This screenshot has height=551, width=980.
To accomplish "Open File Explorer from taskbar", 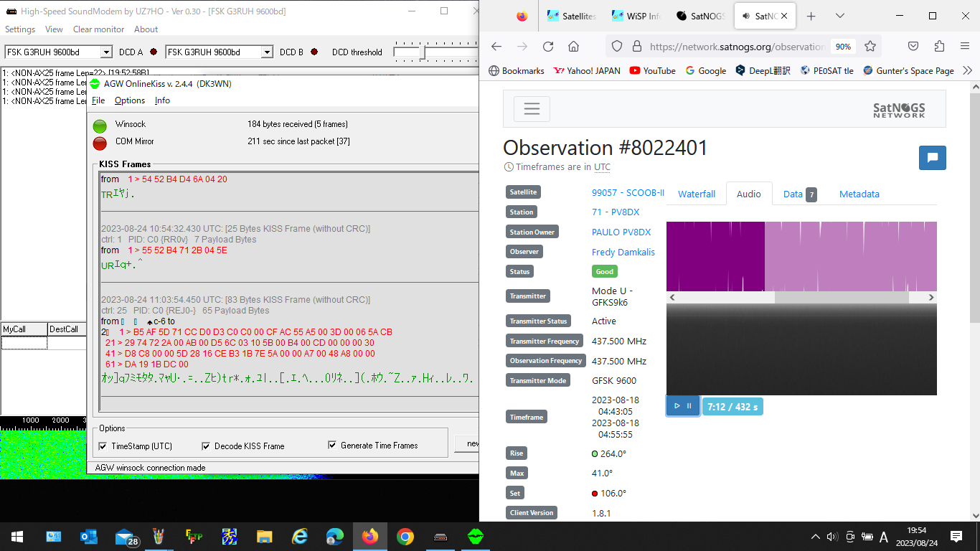I will coord(265,537).
